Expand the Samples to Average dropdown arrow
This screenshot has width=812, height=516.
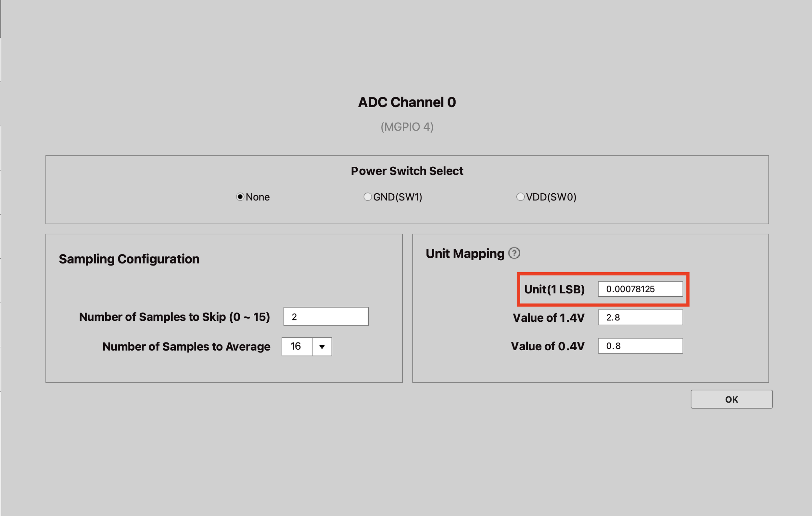coord(322,346)
